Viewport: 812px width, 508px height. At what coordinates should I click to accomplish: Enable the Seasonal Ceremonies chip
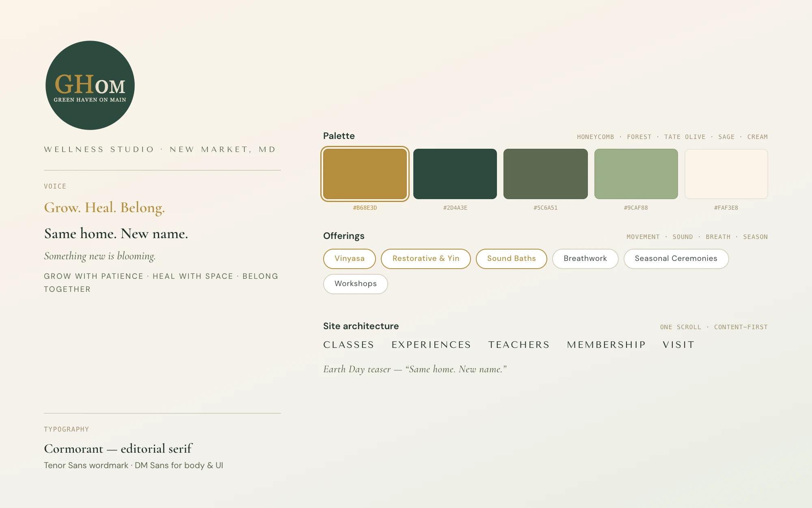[x=676, y=259]
